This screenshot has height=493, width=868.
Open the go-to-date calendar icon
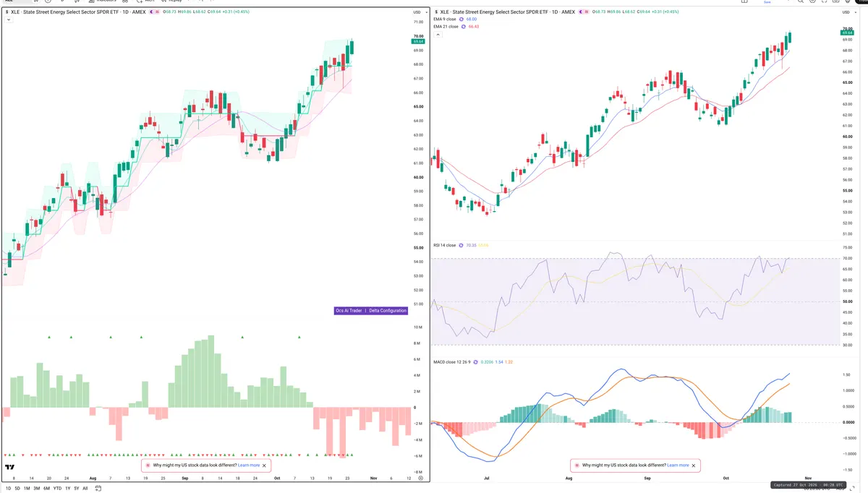click(98, 488)
